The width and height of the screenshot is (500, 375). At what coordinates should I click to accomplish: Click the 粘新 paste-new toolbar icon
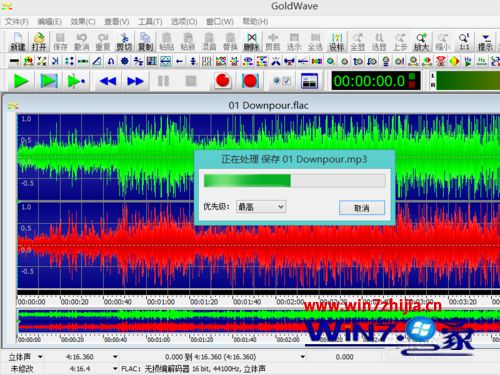coord(188,42)
